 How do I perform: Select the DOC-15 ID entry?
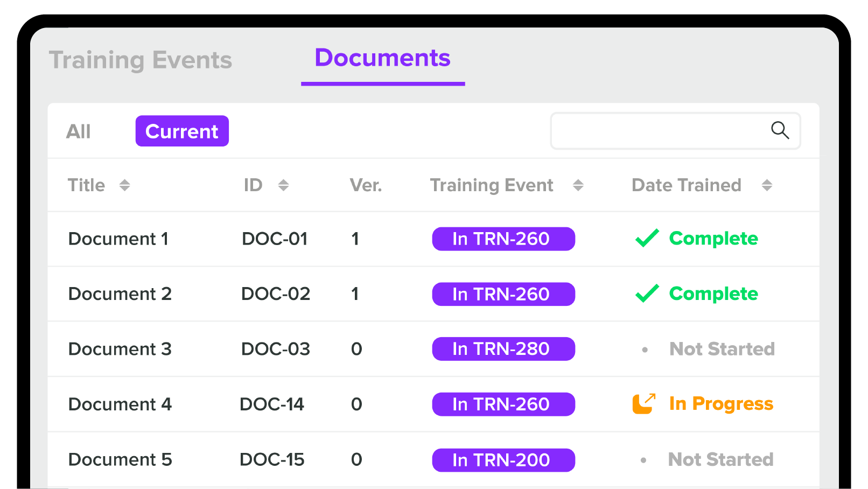pyautogui.click(x=272, y=459)
